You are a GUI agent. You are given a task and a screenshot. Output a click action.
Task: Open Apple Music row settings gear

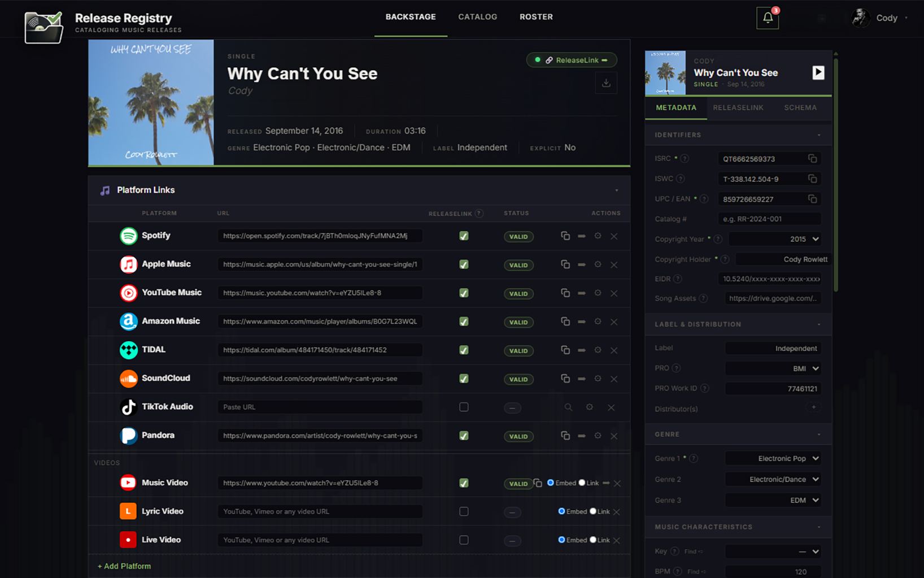coord(598,264)
